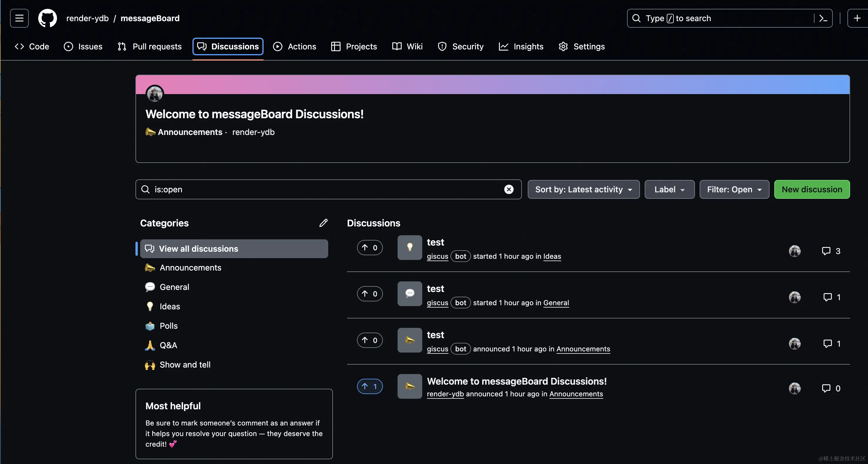Click the pencil icon to edit categories
Viewport: 868px width, 464px height.
coord(323,223)
